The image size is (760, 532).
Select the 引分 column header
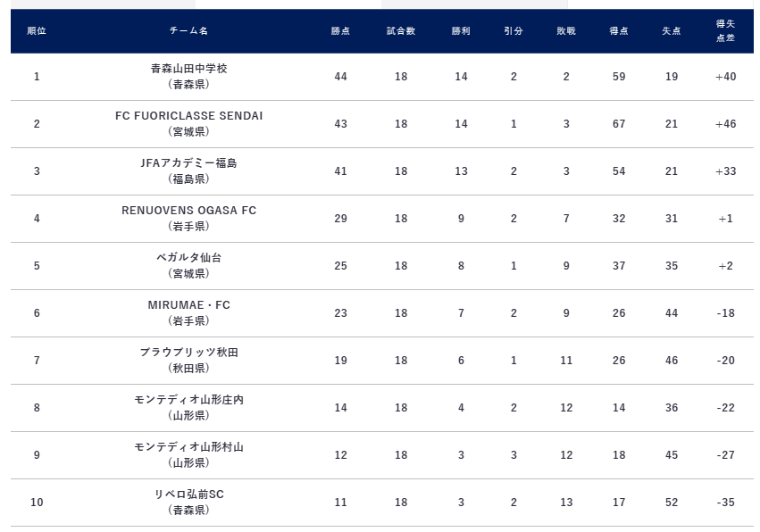514,31
